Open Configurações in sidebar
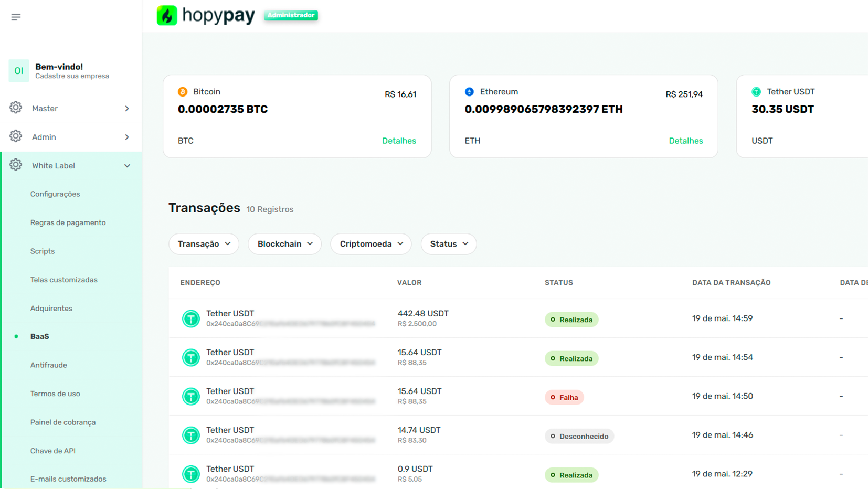Viewport: 868px width, 489px height. click(x=55, y=194)
